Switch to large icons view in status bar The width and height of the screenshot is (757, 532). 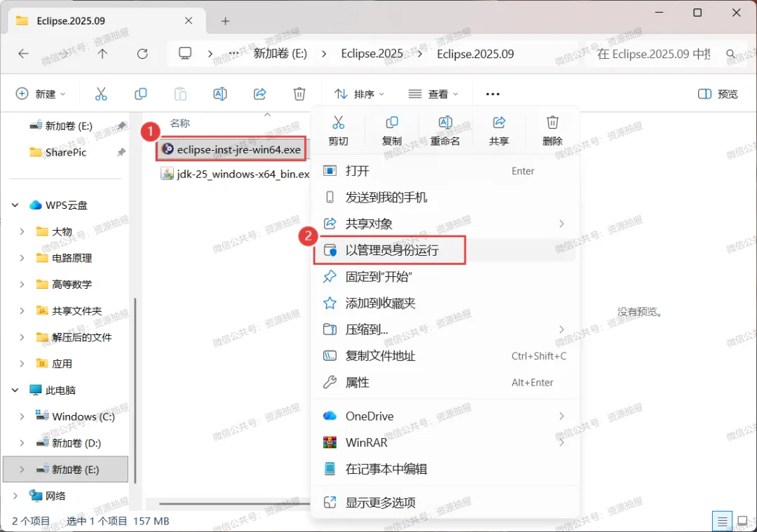click(742, 521)
